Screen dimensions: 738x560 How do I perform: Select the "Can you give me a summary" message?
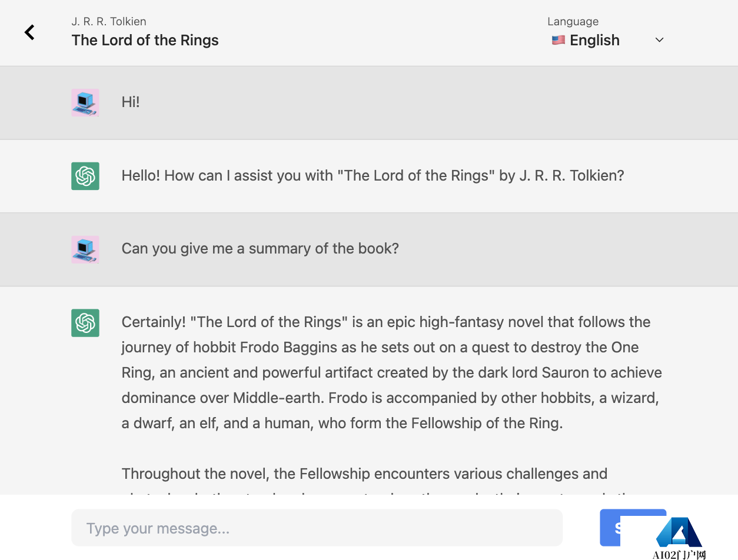[x=260, y=248]
